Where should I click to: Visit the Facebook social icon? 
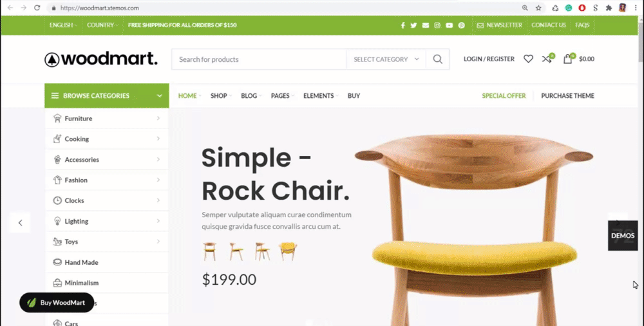pos(402,25)
